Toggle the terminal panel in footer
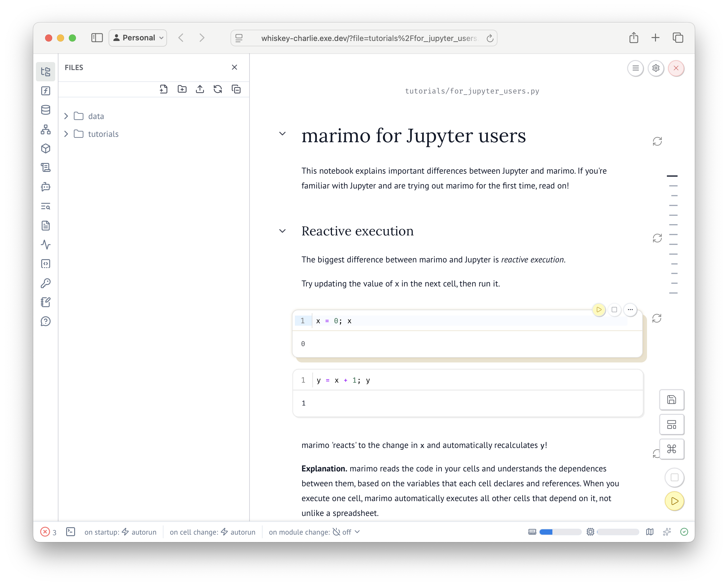This screenshot has height=586, width=728. [71, 532]
